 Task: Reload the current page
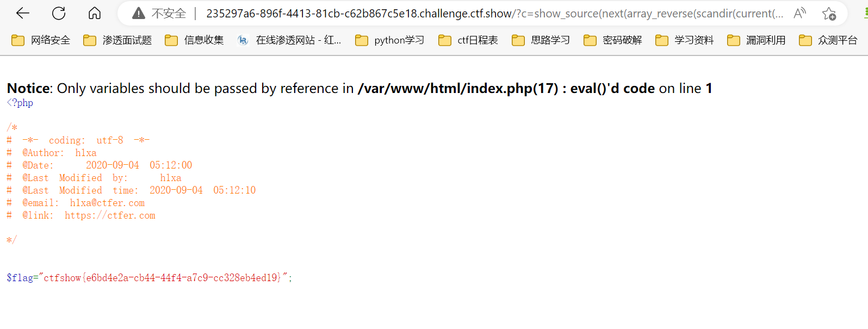tap(59, 13)
